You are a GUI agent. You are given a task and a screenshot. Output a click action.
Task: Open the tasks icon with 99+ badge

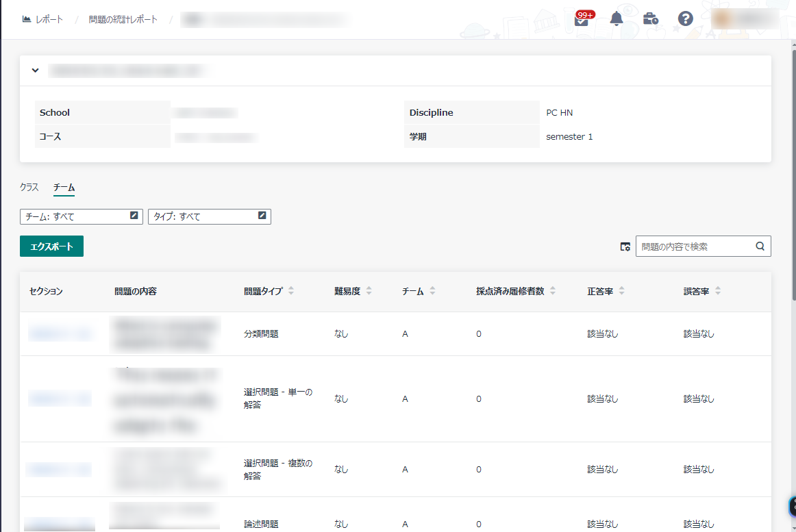(583, 18)
